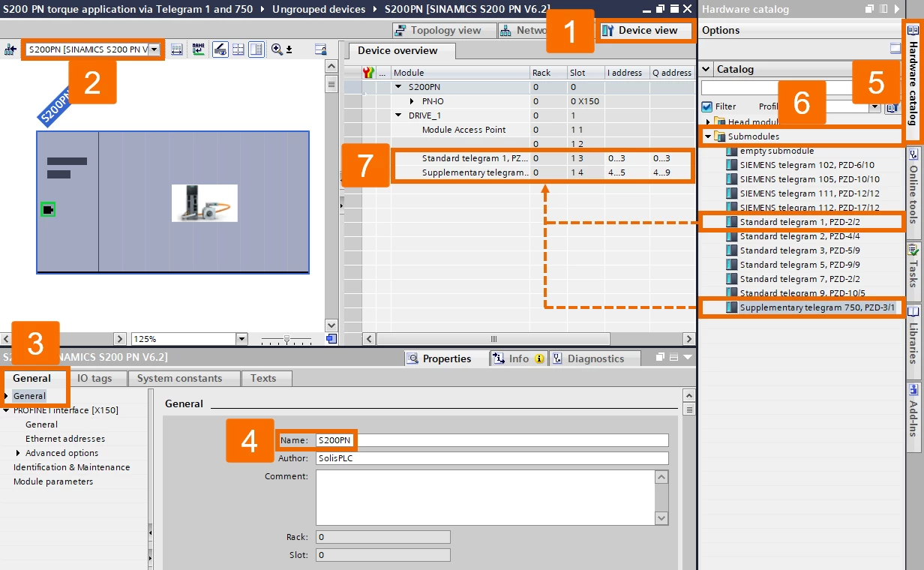This screenshot has height=570, width=924.
Task: Collapse the Catalog section in Hardware catalog
Action: tap(706, 69)
